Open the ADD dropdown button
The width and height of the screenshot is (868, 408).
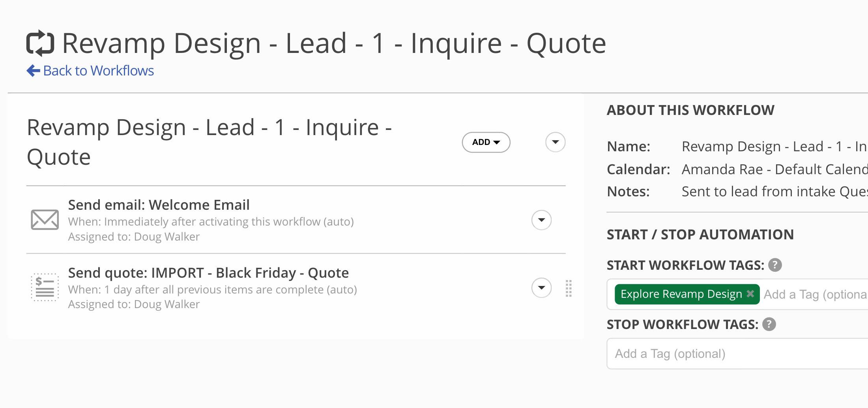coord(486,142)
